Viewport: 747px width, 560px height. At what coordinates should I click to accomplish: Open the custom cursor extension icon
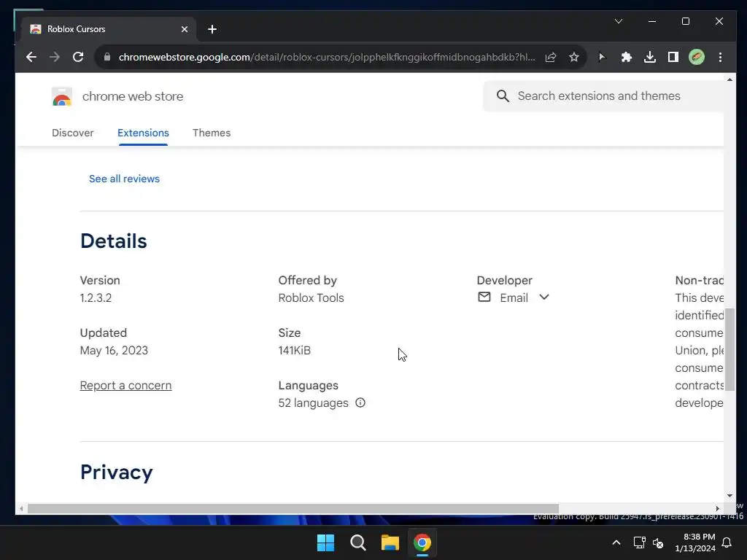pos(602,57)
